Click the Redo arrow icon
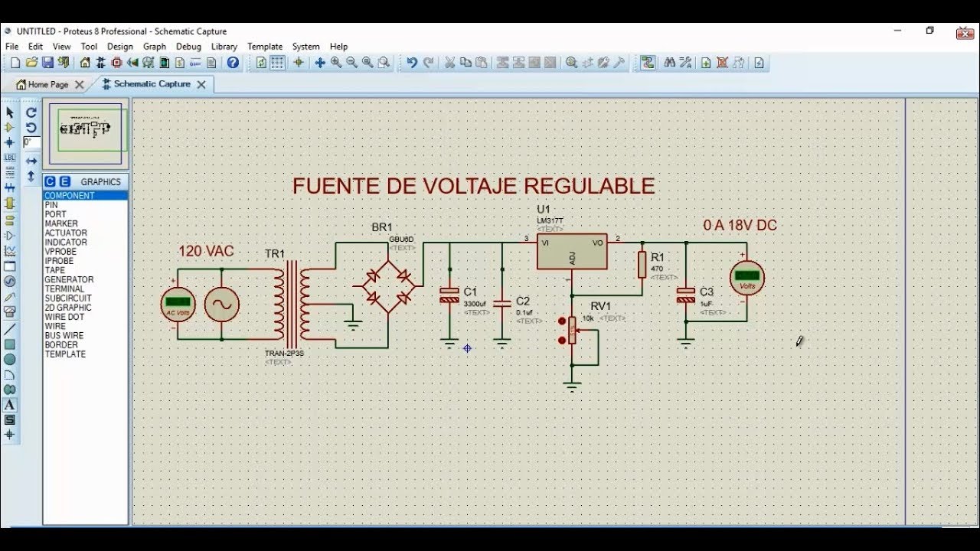The height and width of the screenshot is (551, 980). click(x=428, y=63)
